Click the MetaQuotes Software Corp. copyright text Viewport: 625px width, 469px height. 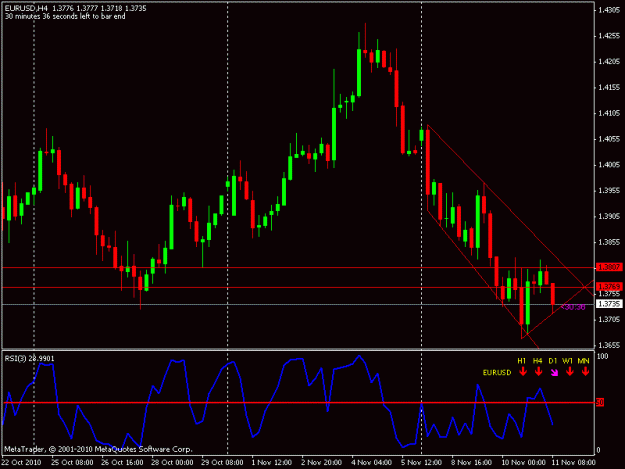pos(98,449)
